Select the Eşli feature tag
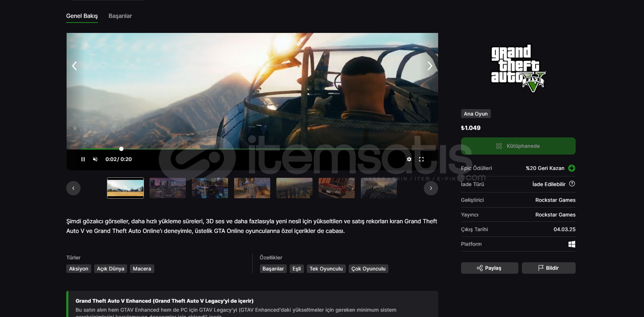The image size is (644, 317). coord(297,269)
